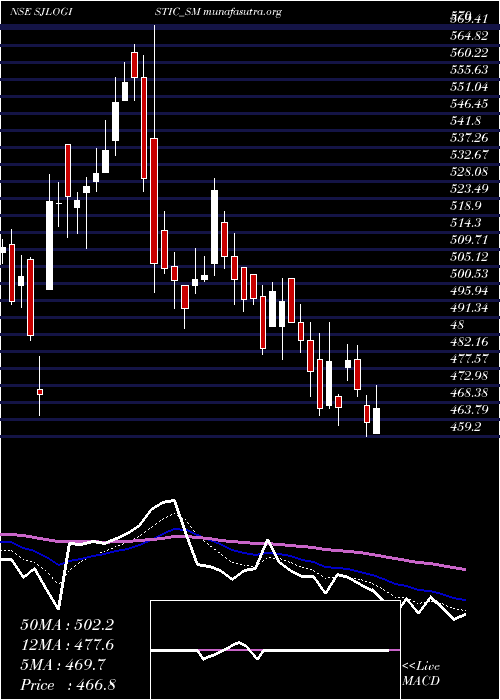Click the 5MA : 469.7 readout
Screen dimensions: 500x700
point(63,666)
